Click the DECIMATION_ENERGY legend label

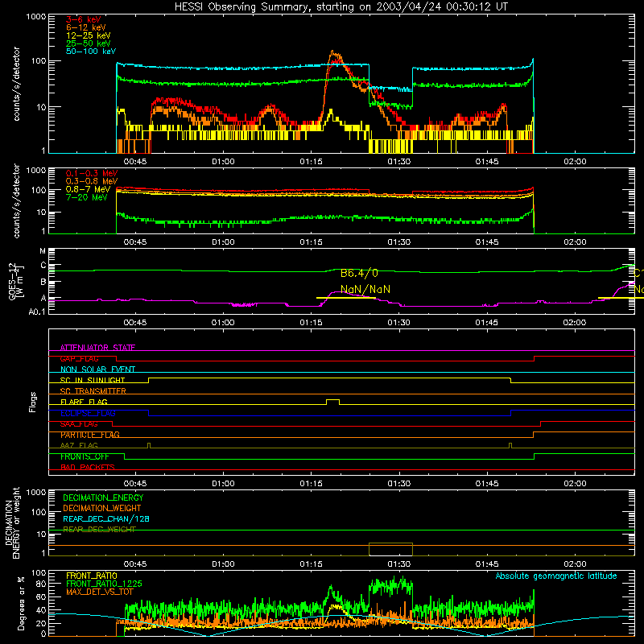coord(103,497)
